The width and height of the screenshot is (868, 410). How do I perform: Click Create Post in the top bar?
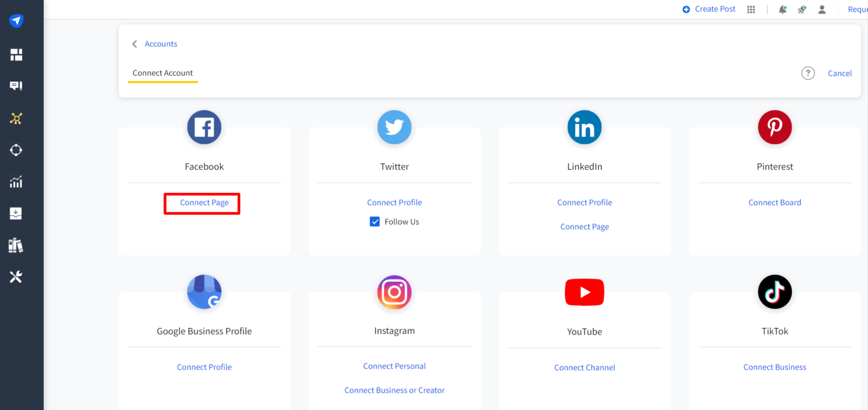coord(715,9)
